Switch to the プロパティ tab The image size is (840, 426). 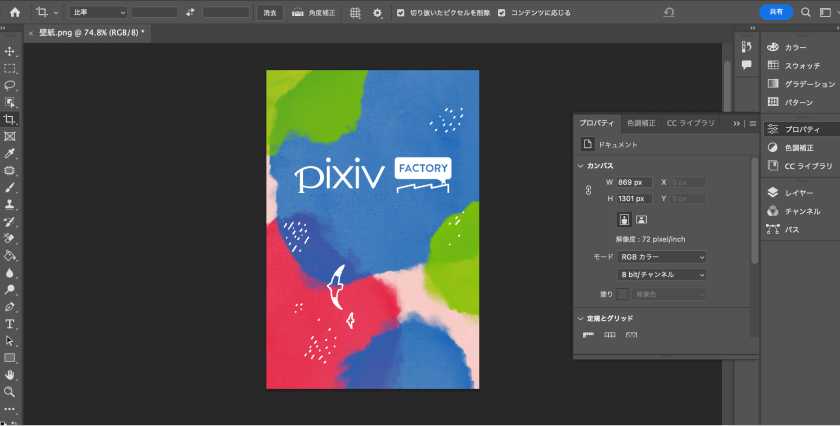(x=597, y=123)
